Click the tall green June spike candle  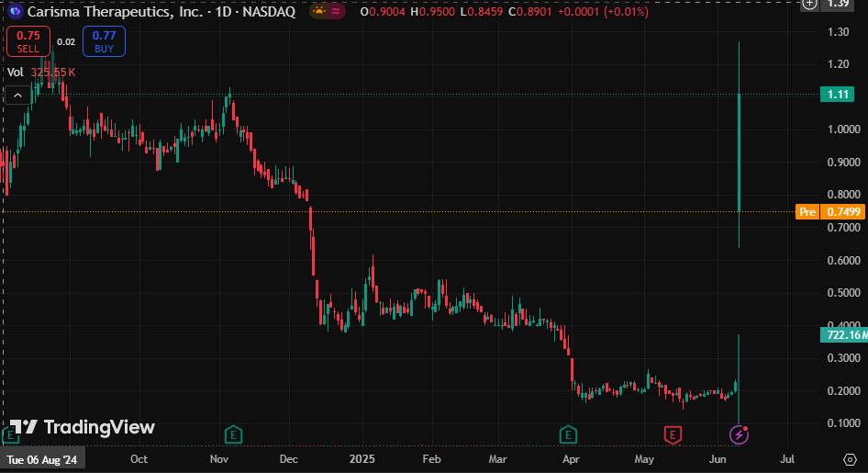point(739,152)
